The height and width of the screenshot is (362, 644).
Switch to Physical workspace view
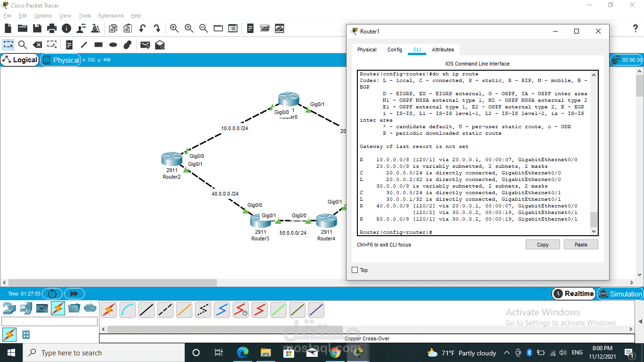click(x=61, y=60)
